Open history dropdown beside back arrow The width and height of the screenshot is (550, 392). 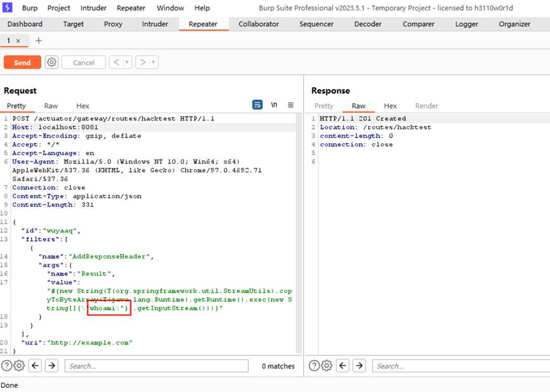point(127,62)
